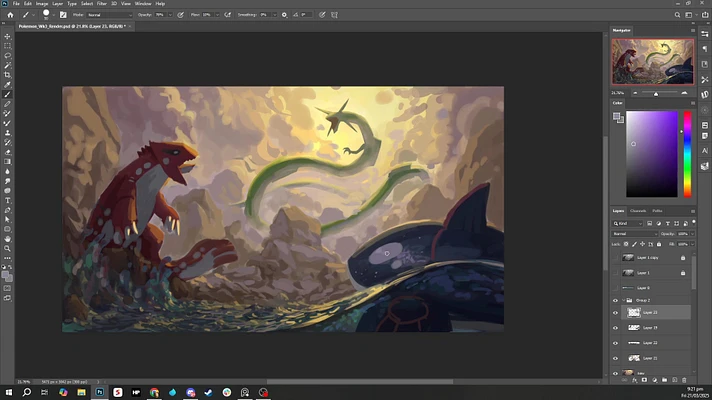
Task: Select the Blur tool
Action: 7,172
